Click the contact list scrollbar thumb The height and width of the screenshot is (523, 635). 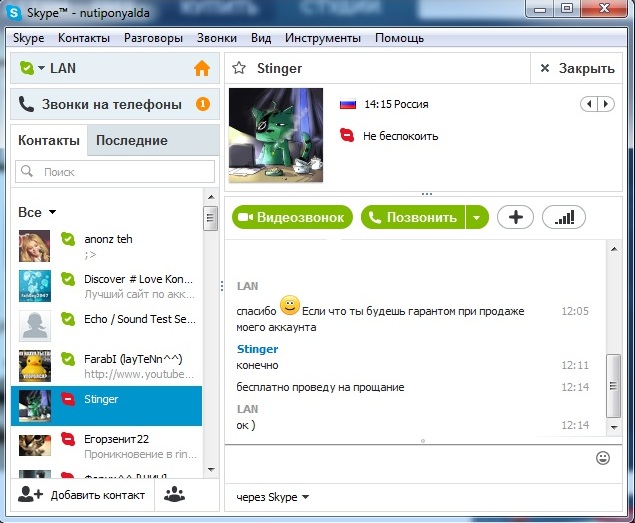(211, 218)
